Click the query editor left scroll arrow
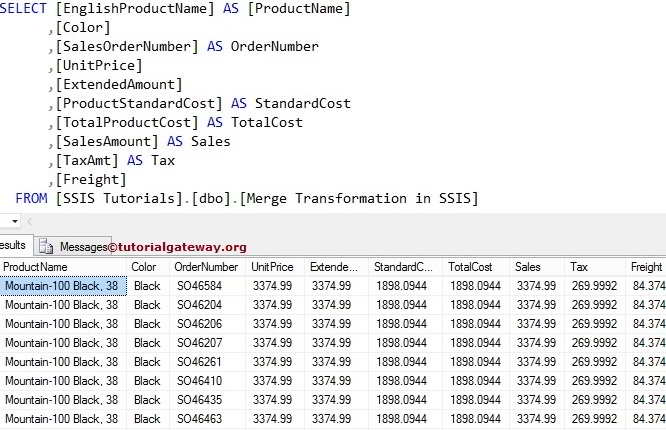The height and width of the screenshot is (430, 666). [27, 222]
